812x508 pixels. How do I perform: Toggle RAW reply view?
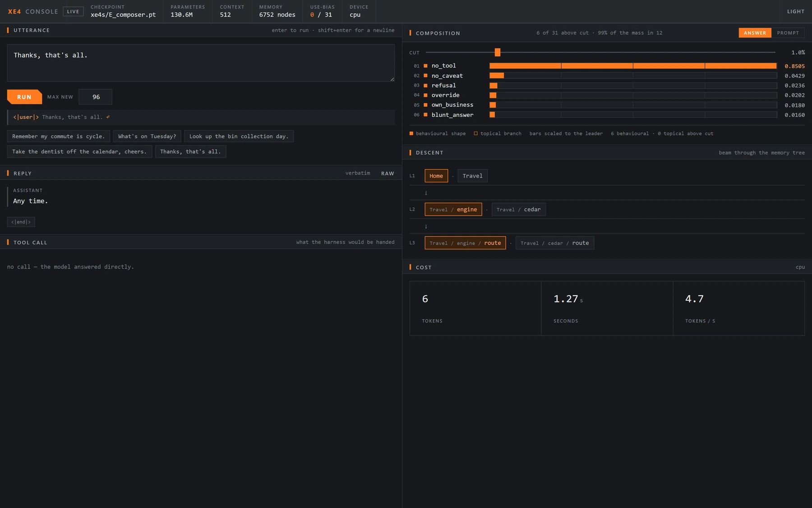[388, 173]
